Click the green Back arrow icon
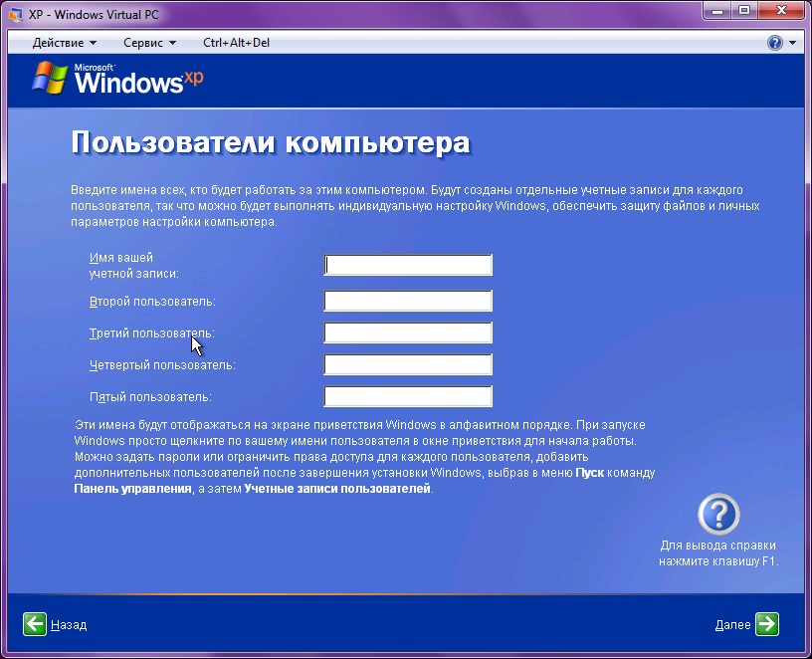Viewport: 812px width, 659px height. 35,624
